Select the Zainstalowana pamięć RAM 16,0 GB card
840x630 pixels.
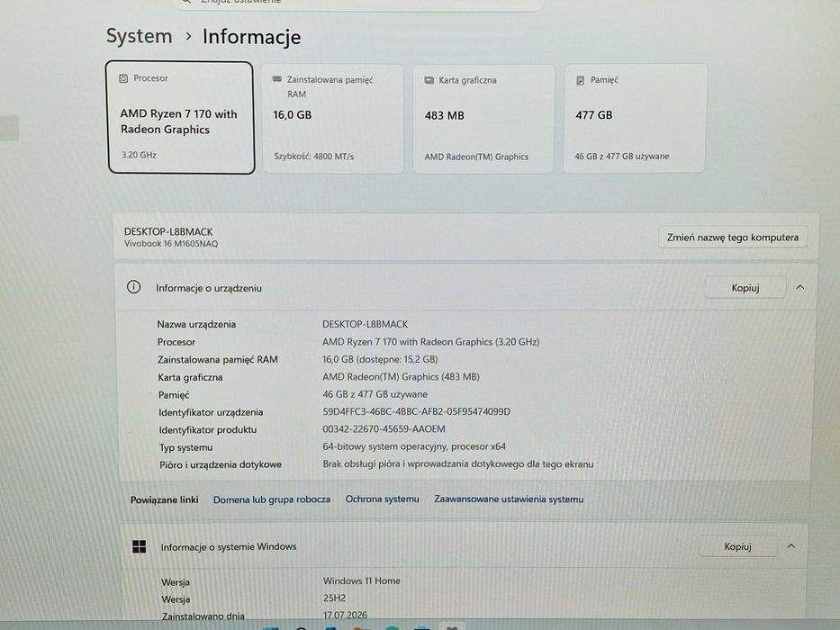click(333, 119)
